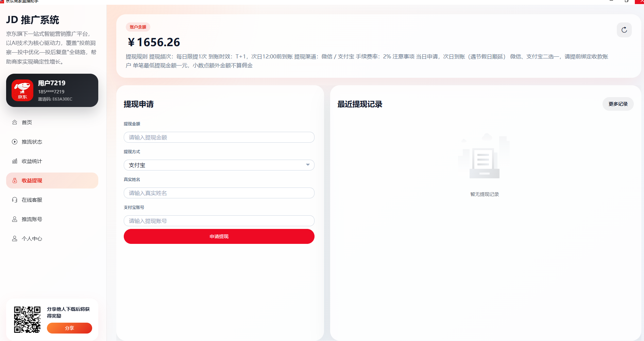This screenshot has height=341, width=644.
Task: Click the person icon beside 推流账号
Action: click(15, 219)
